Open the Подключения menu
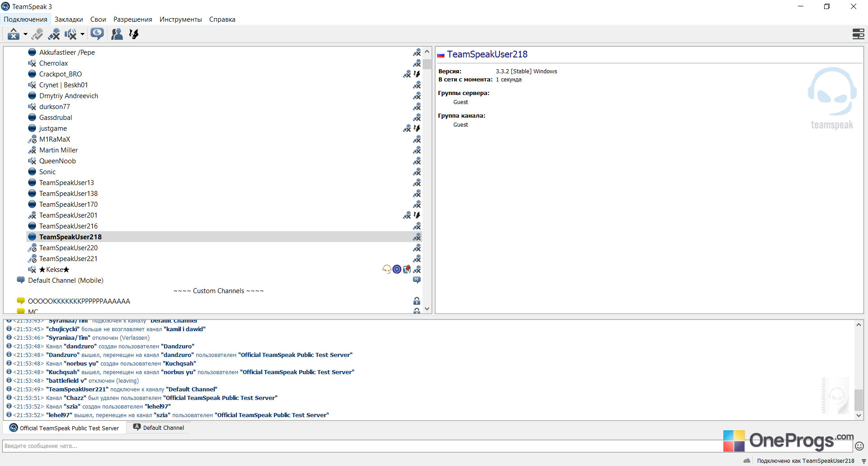This screenshot has height=466, width=868. click(x=25, y=19)
